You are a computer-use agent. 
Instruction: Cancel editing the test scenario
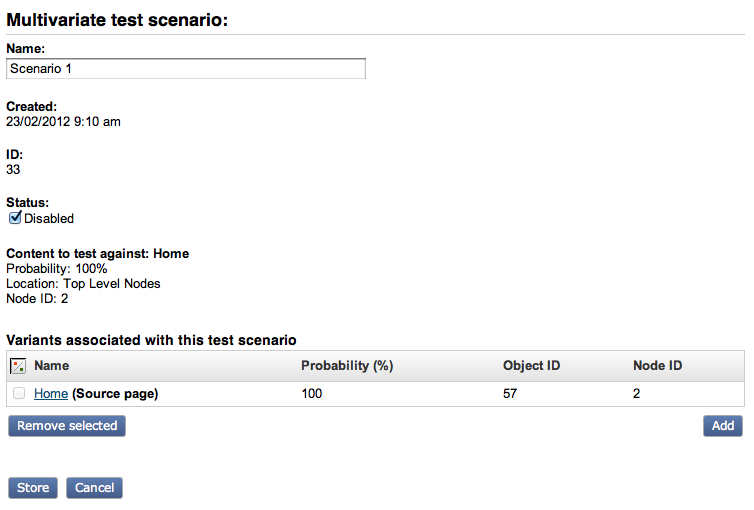[x=94, y=488]
